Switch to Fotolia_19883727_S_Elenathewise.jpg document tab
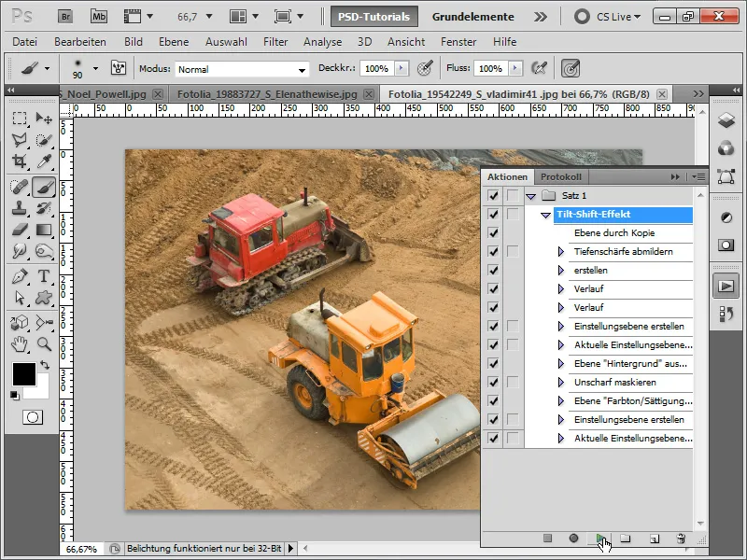The width and height of the screenshot is (747, 560). pyautogui.click(x=267, y=94)
